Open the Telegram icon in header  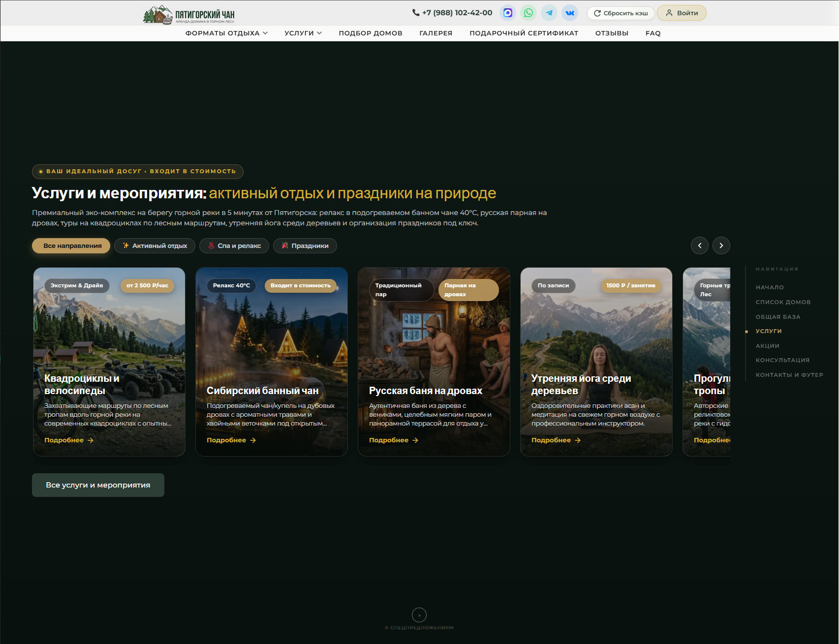549,13
